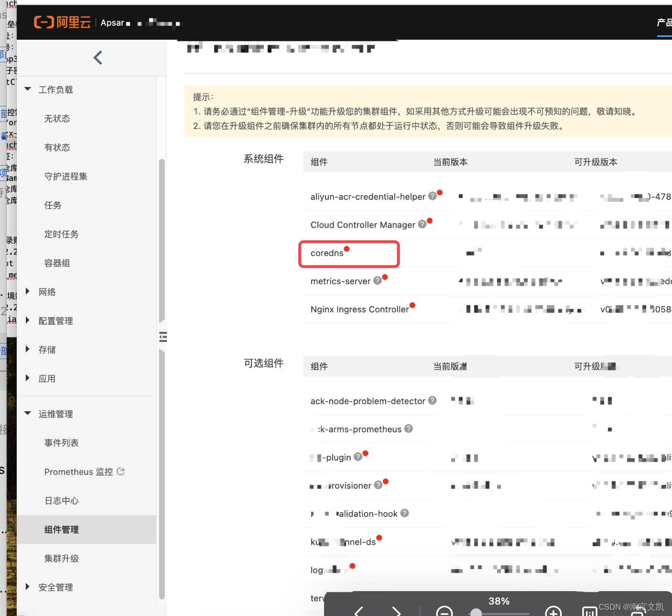Viewport: 672px width, 616px height.
Task: Open help icon beside arms-prometheus
Action: [408, 429]
